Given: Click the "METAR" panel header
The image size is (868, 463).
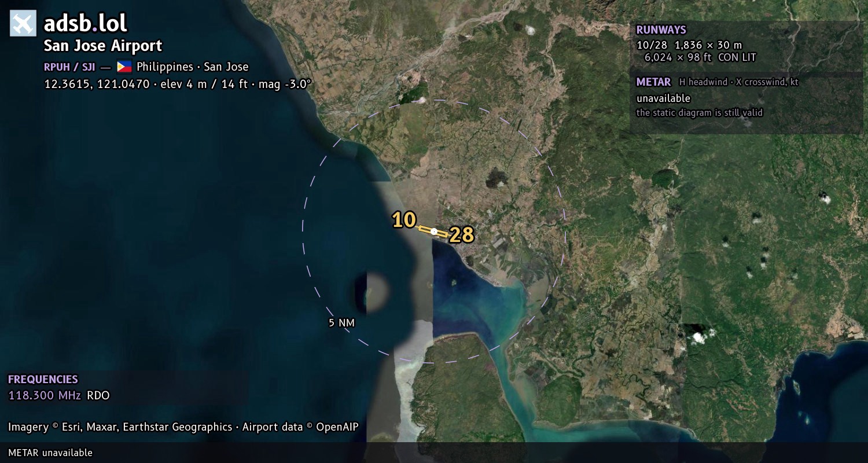Looking at the screenshot, I should [653, 82].
